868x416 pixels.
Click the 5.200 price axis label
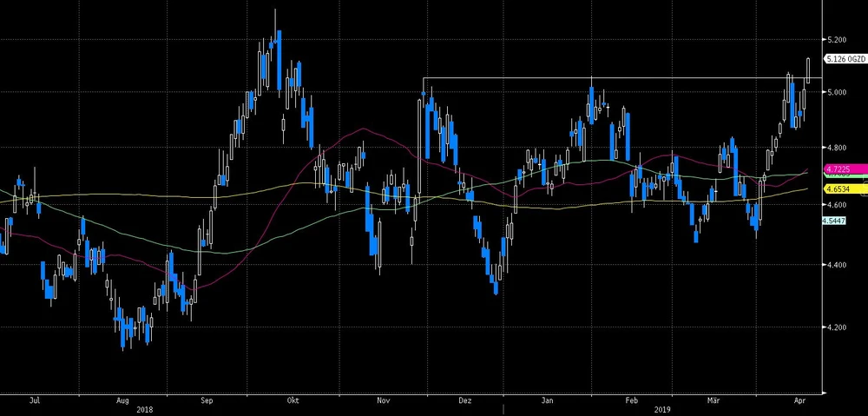tap(837, 41)
